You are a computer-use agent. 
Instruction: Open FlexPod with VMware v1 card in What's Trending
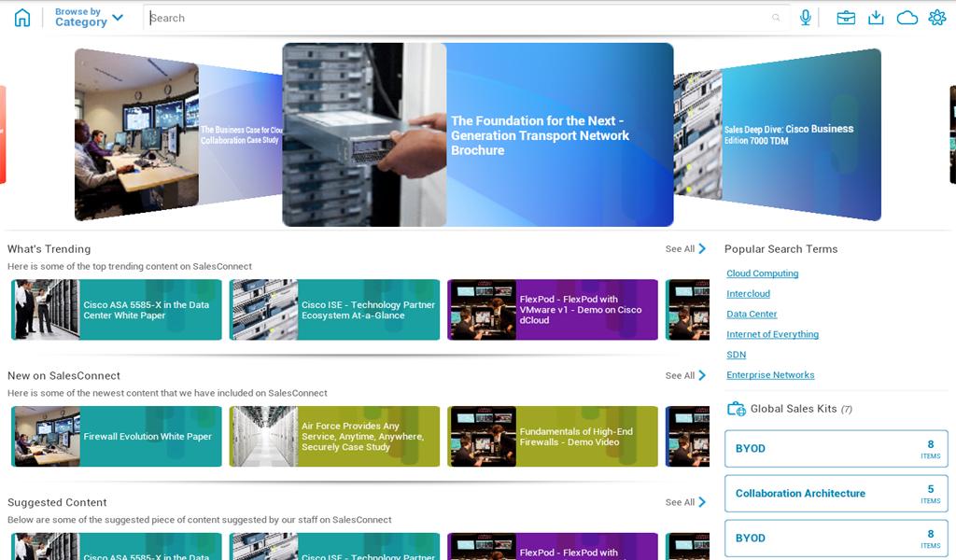553,310
